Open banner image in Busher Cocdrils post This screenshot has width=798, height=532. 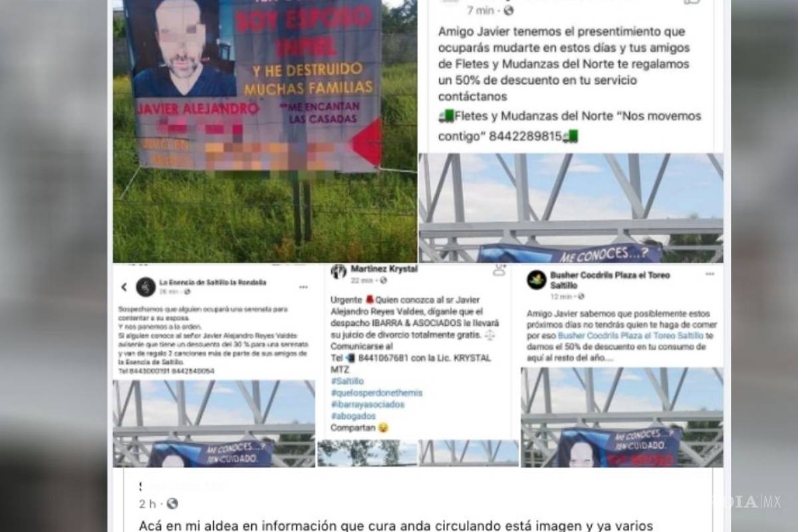pyautogui.click(x=622, y=417)
